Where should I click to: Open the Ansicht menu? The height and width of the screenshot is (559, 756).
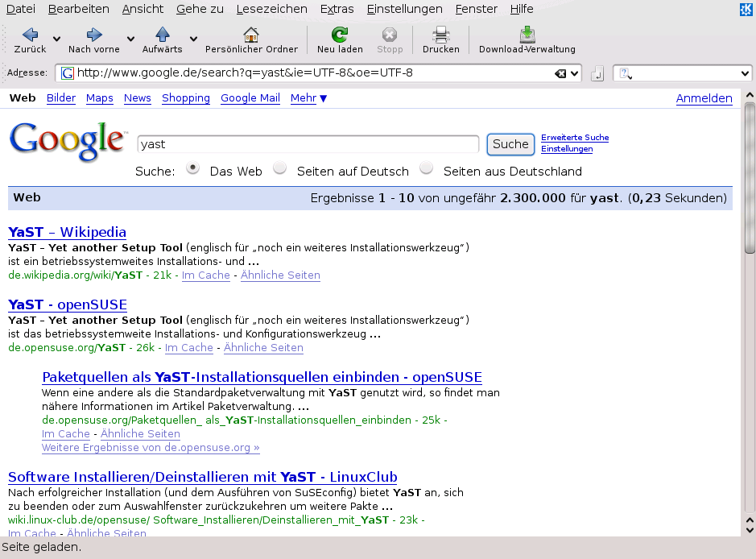coord(143,9)
